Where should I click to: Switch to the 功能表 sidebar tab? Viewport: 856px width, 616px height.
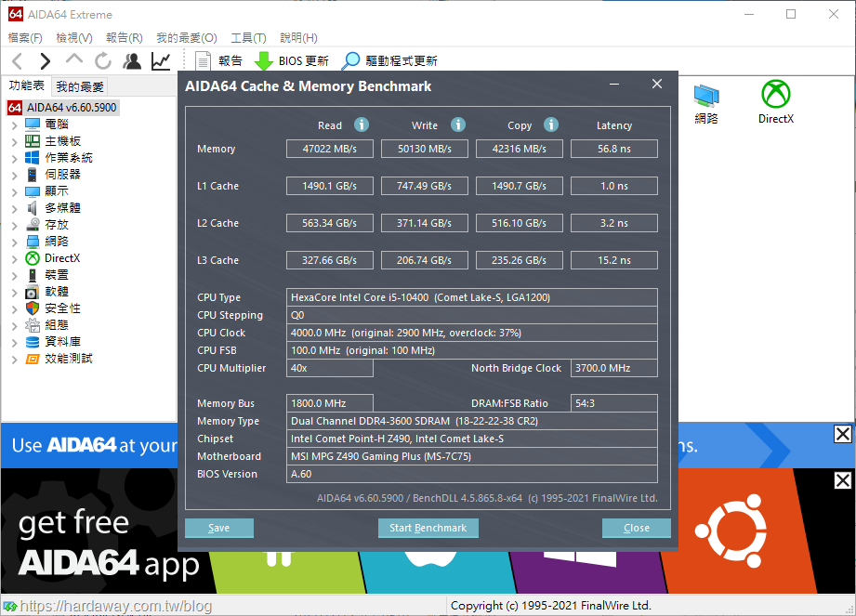26,85
